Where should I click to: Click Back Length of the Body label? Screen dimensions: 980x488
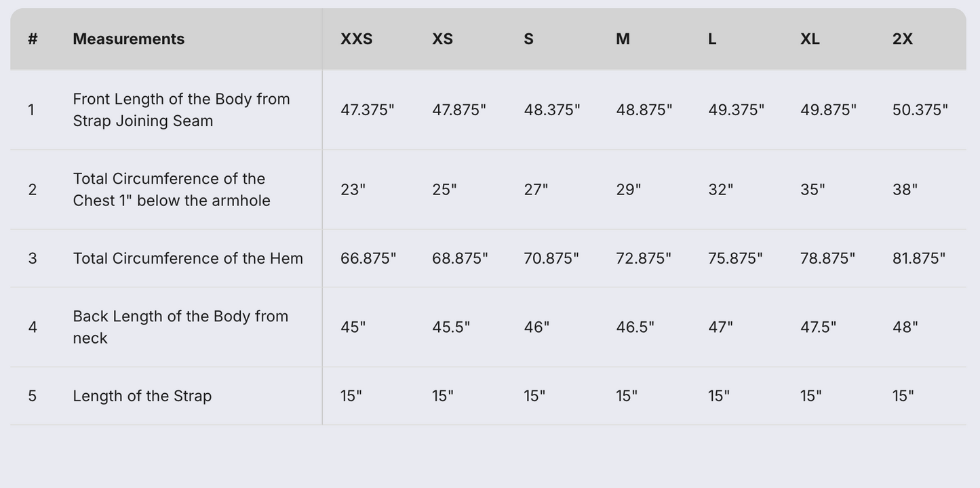pyautogui.click(x=180, y=327)
